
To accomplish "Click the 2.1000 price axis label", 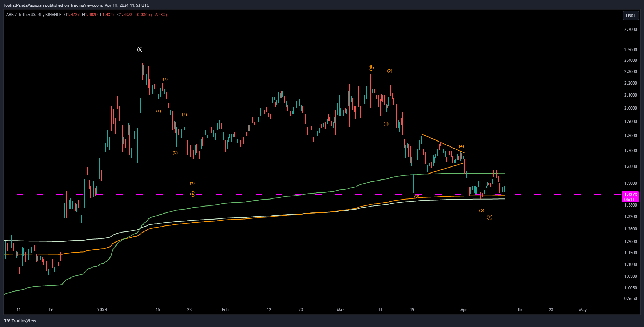I will 630,95.
